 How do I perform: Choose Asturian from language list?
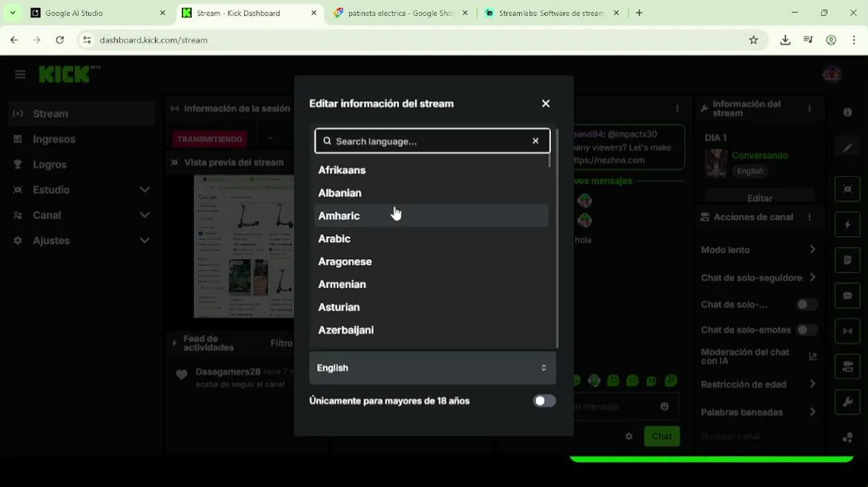[x=431, y=307]
